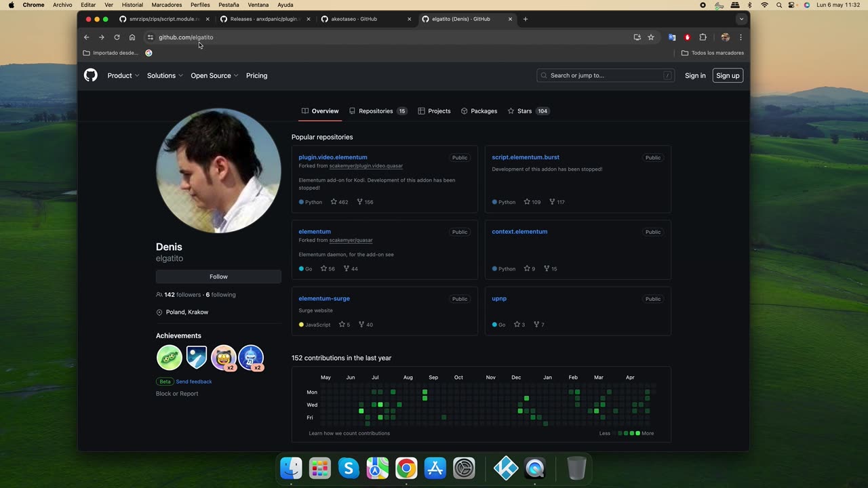The height and width of the screenshot is (488, 868).
Task: Open Launchpad from the dock
Action: tap(319, 468)
